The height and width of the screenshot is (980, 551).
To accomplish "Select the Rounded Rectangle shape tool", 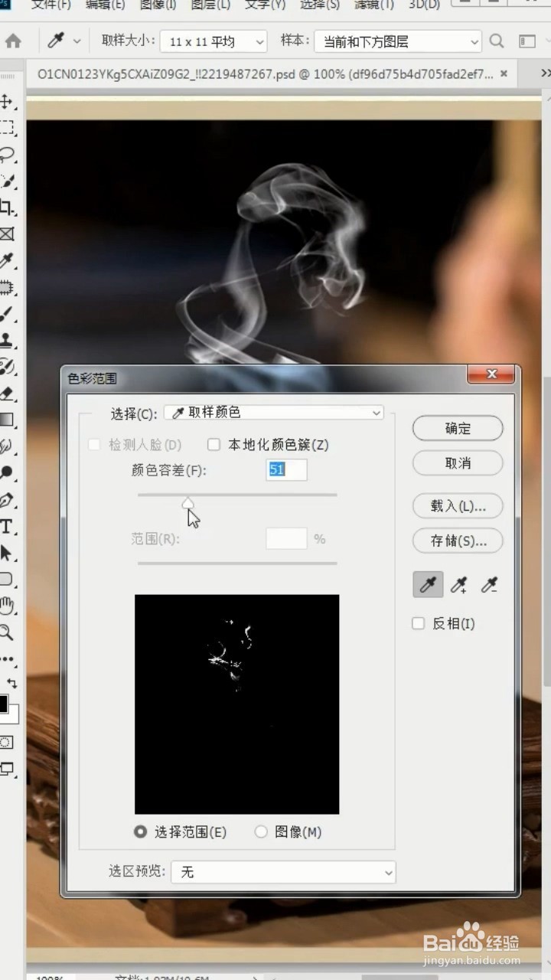I will coord(7,579).
